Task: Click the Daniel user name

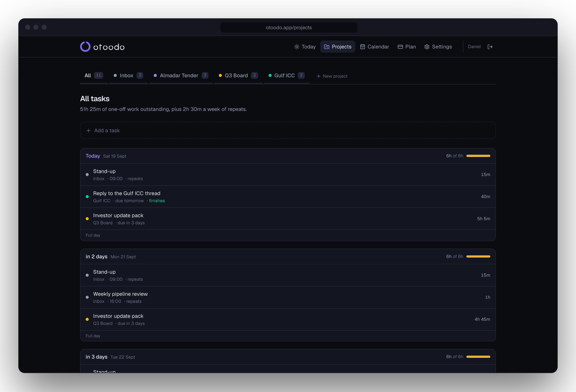Action: click(474, 47)
